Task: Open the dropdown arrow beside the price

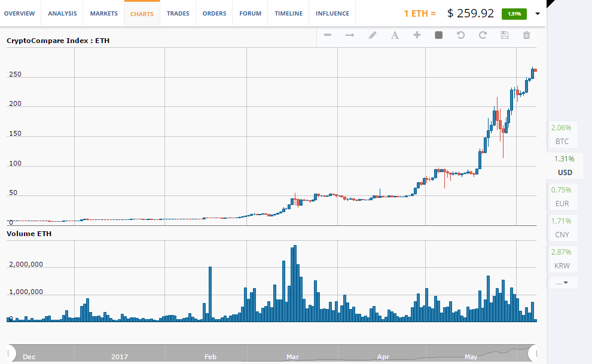Action: tap(538, 14)
